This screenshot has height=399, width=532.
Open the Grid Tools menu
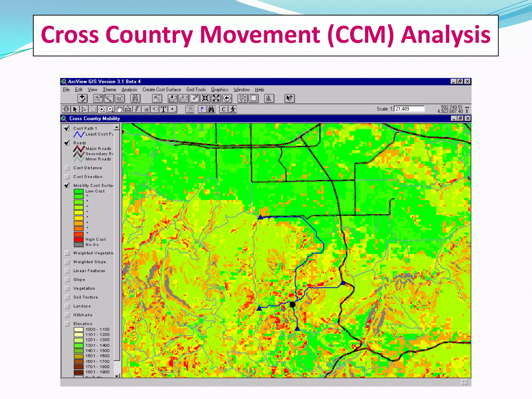[x=196, y=90]
